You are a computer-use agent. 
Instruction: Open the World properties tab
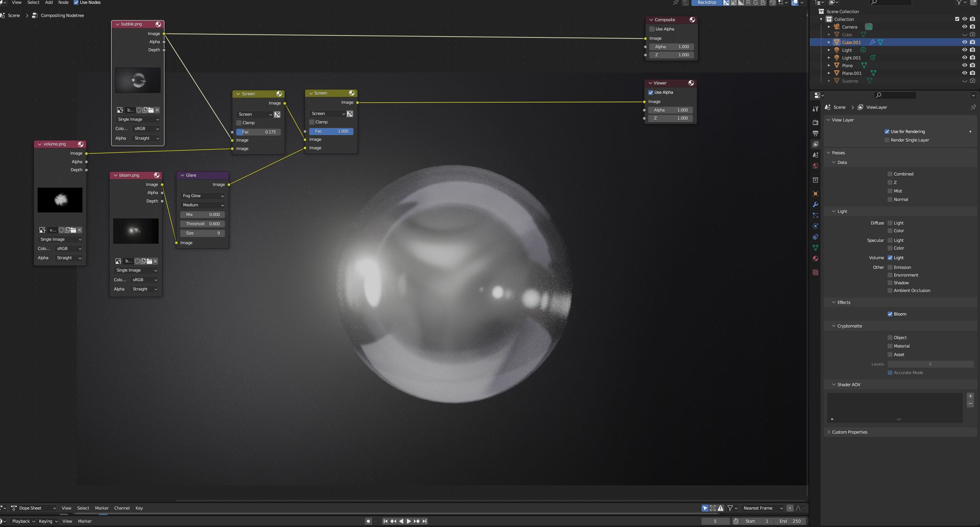(816, 166)
